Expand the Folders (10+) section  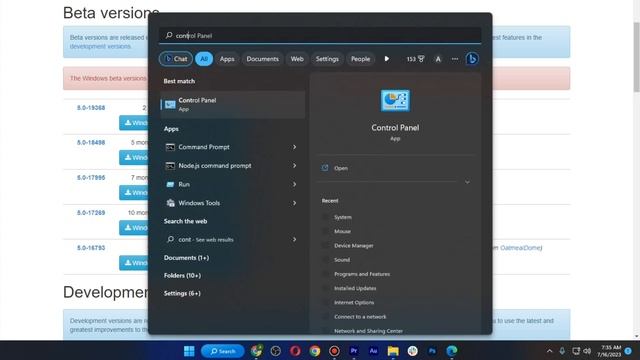(182, 276)
